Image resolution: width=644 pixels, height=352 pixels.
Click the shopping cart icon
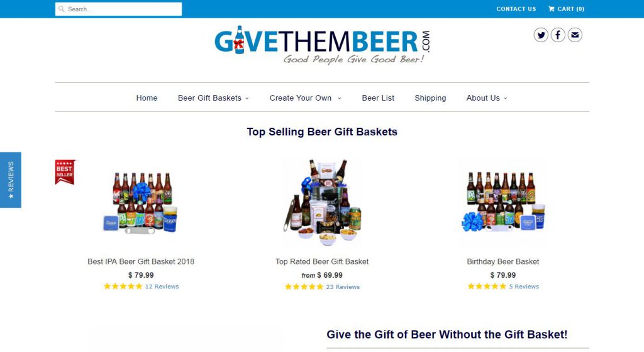pyautogui.click(x=551, y=9)
